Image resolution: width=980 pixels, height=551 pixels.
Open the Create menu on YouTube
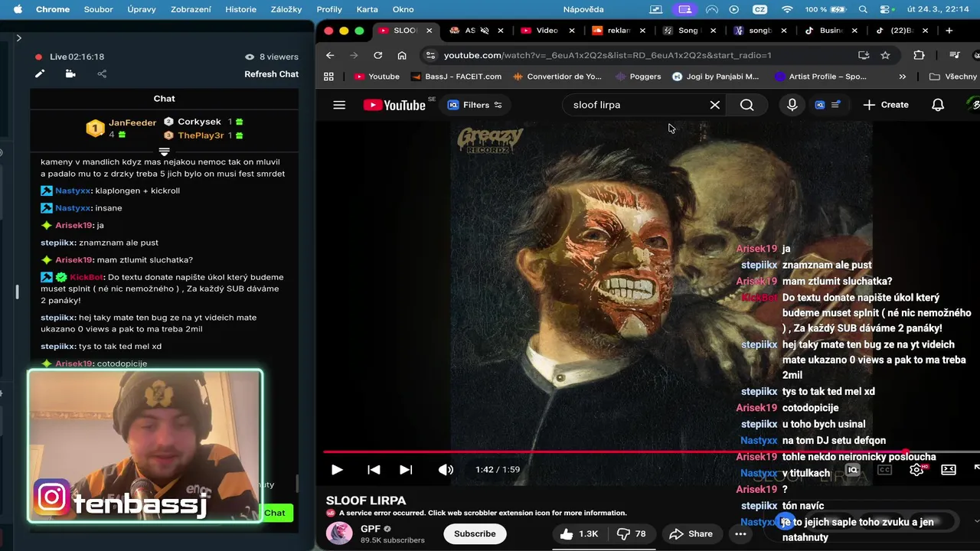click(x=886, y=105)
